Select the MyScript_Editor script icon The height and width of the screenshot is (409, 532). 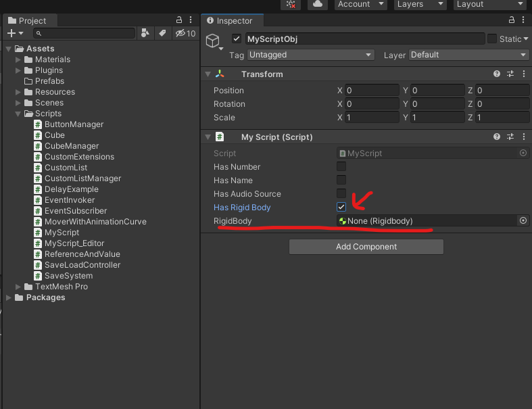click(x=38, y=243)
